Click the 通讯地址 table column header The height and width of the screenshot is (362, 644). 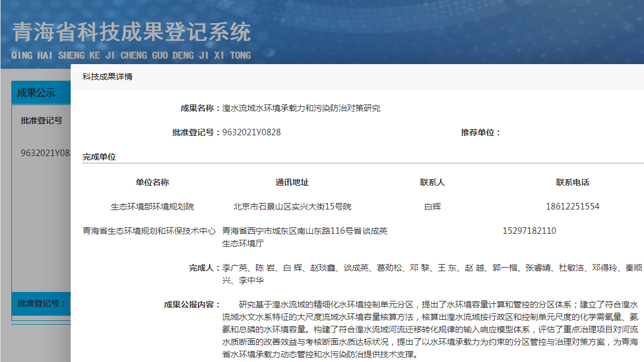(292, 182)
